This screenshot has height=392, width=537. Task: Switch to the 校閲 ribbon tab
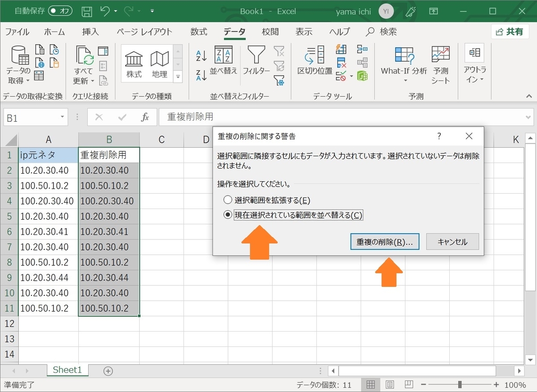(270, 32)
